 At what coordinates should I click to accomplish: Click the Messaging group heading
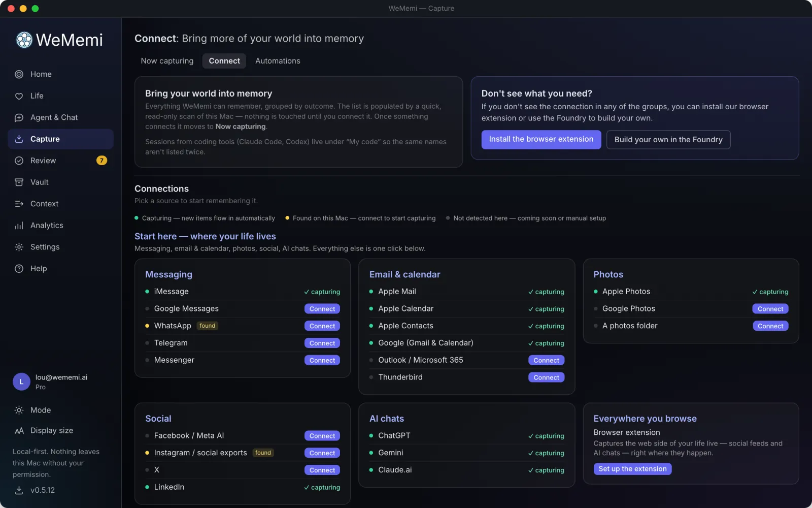(168, 274)
